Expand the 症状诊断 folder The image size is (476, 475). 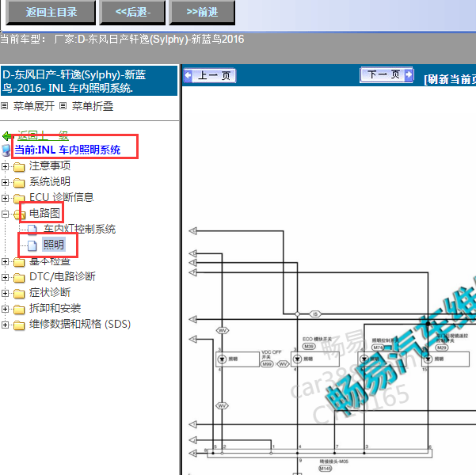pyautogui.click(x=5, y=293)
